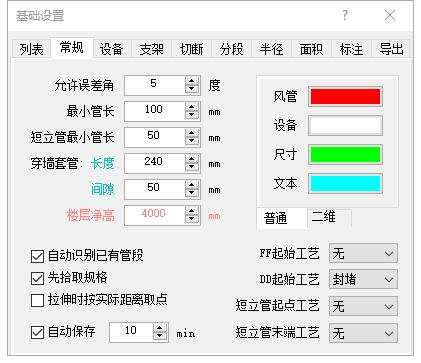
Task: Decrease 间隙 with down arrow
Action: coord(192,193)
